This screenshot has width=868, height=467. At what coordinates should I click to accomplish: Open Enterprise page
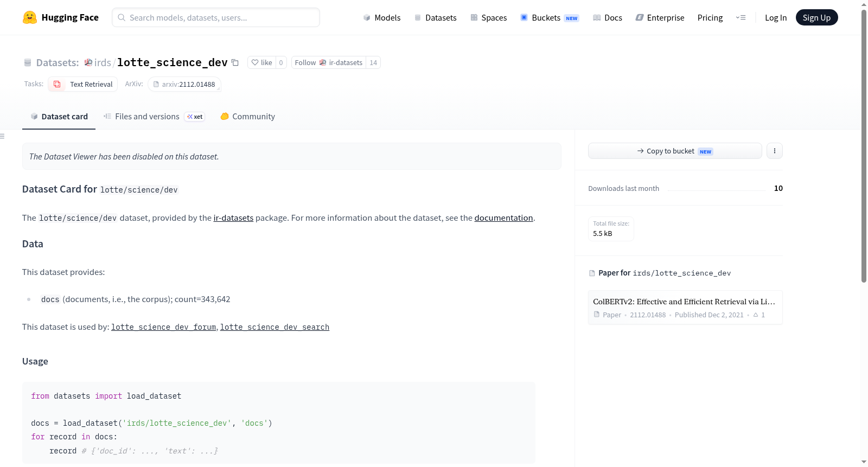pyautogui.click(x=660, y=17)
